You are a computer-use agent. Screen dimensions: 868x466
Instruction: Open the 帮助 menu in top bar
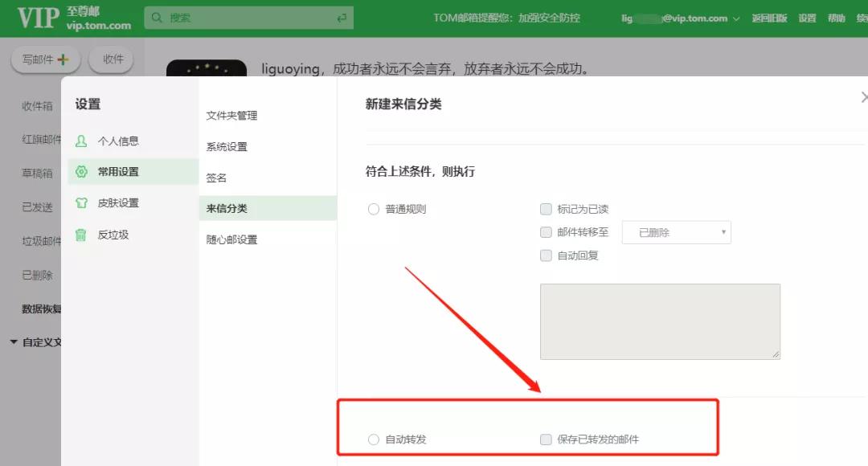click(x=836, y=17)
